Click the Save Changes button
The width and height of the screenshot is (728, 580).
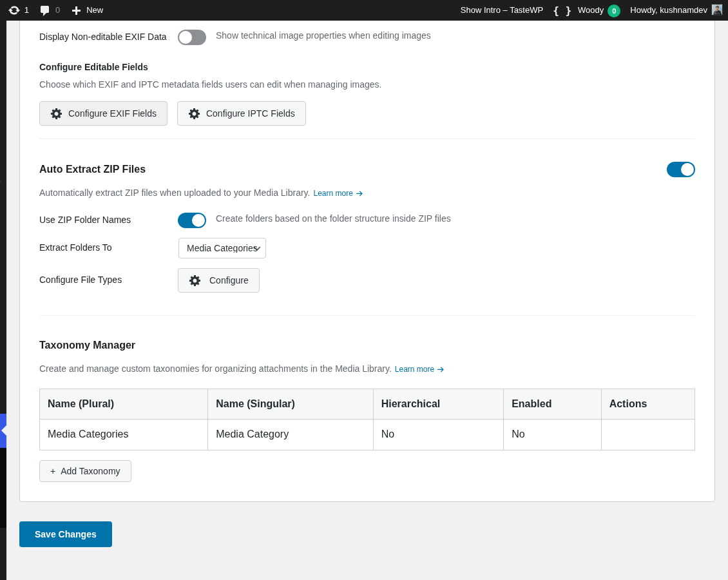point(66,534)
